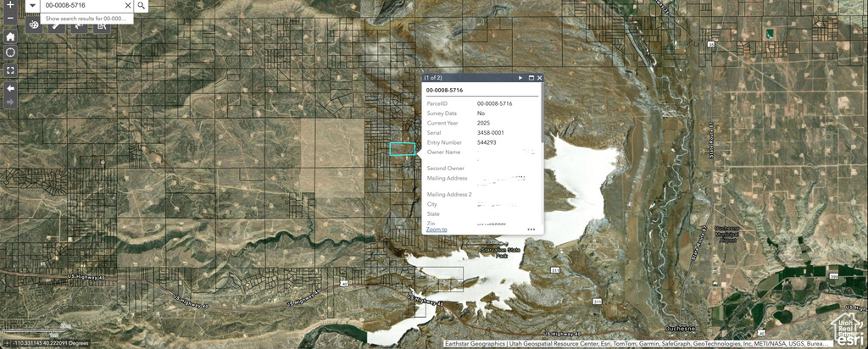
Task: Toggle full screen map view
Action: pyautogui.click(x=10, y=70)
